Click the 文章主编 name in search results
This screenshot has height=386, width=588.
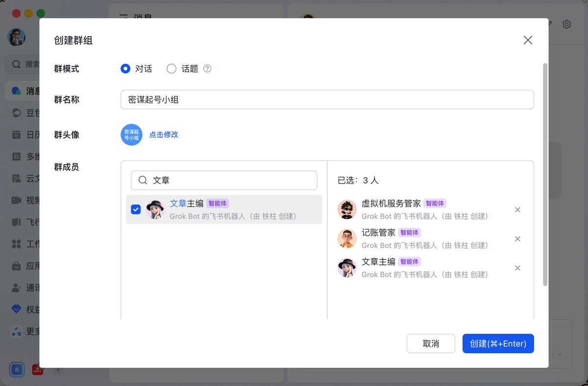187,204
